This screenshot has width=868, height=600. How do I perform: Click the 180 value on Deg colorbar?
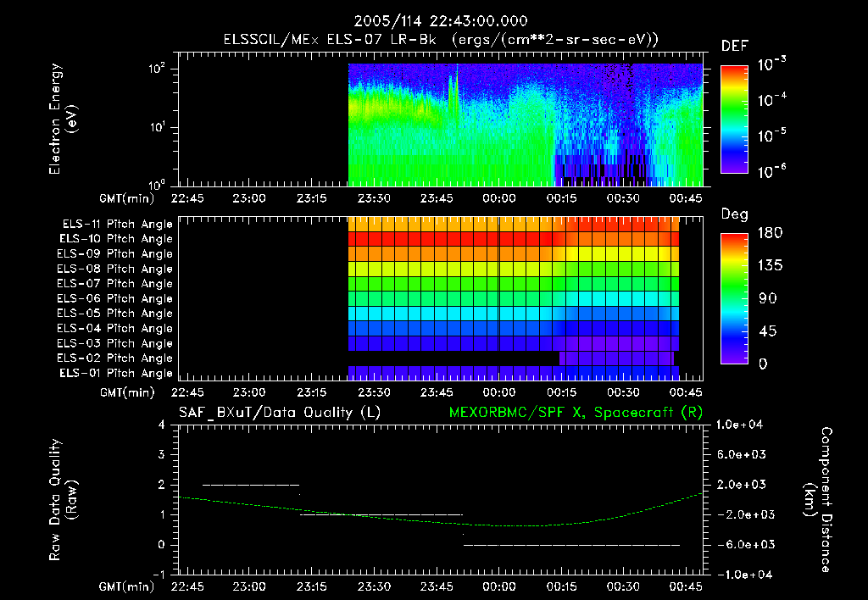770,233
